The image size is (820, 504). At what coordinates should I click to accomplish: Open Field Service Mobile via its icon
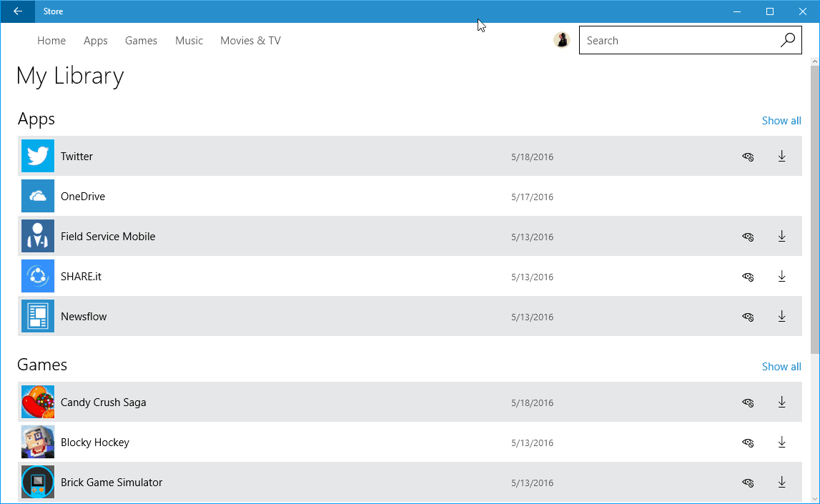point(37,236)
